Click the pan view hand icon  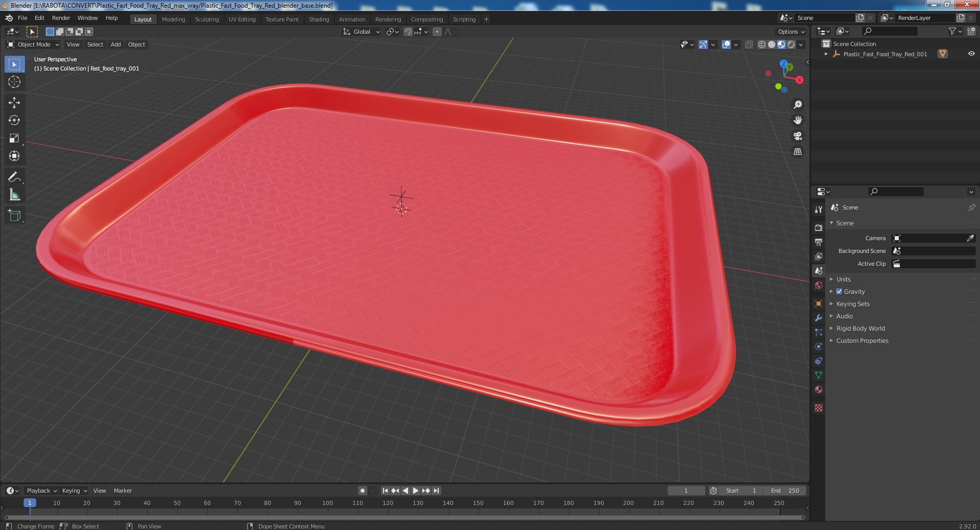point(798,120)
